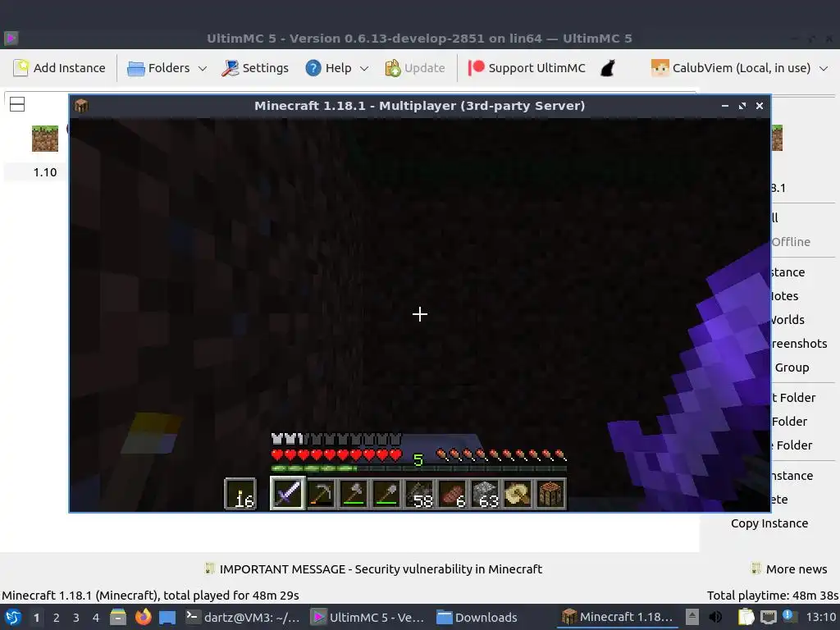Screen dimensions: 840x630
Task: Click the armor points bar
Action: pyautogui.click(x=336, y=440)
